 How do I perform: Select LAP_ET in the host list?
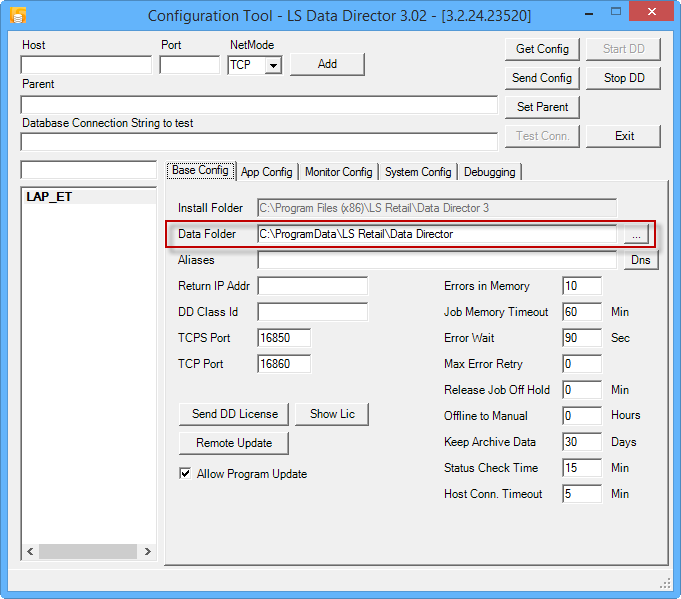pyautogui.click(x=49, y=197)
